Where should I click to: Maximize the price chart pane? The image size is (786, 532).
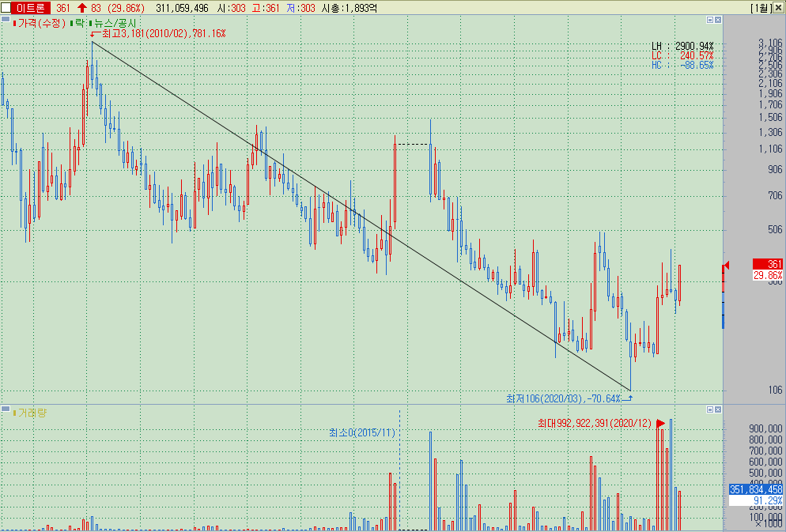pyautogui.click(x=710, y=20)
